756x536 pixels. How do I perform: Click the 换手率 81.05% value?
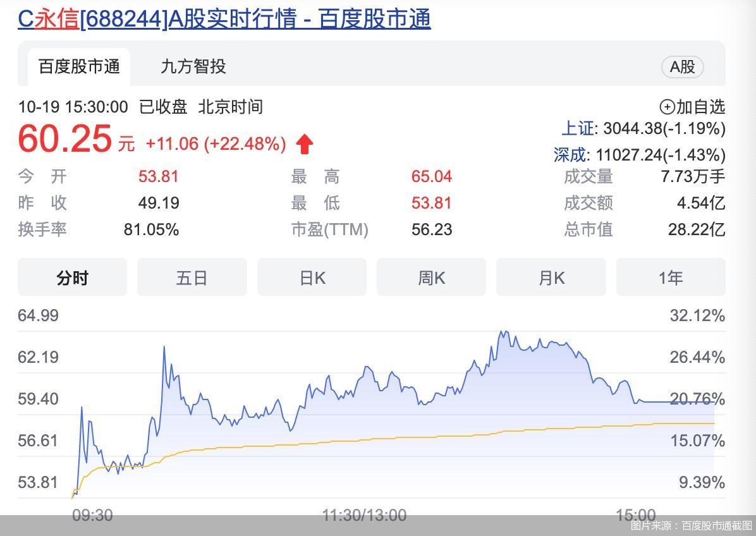click(151, 229)
